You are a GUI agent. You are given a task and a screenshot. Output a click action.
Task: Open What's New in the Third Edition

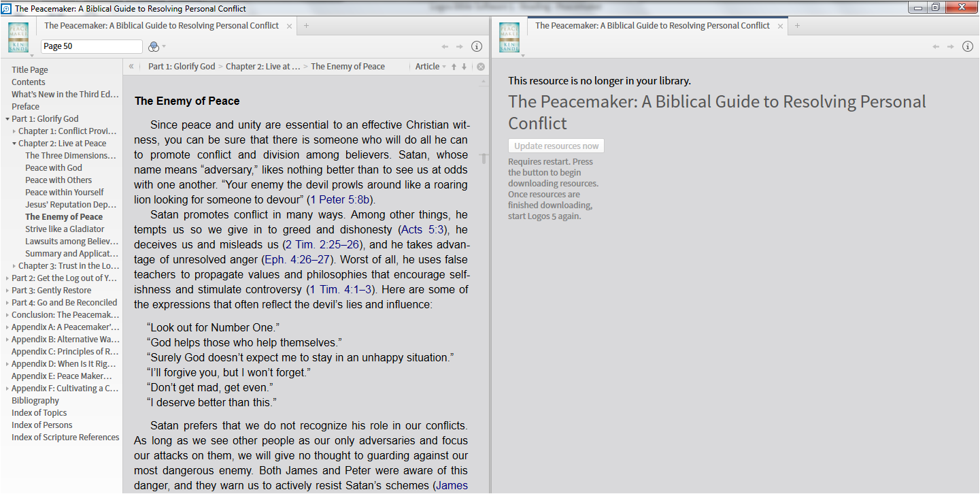(65, 95)
